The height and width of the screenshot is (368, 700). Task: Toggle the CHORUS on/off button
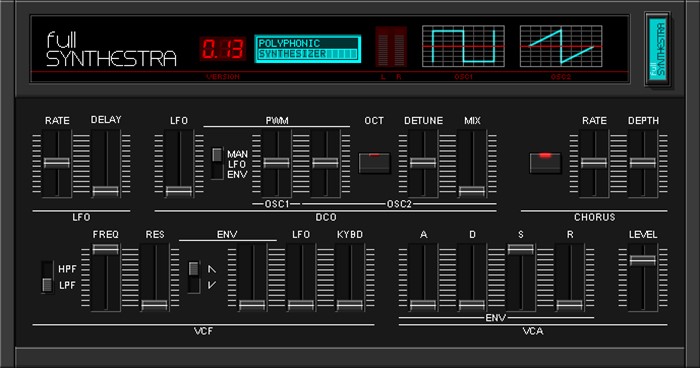click(545, 163)
